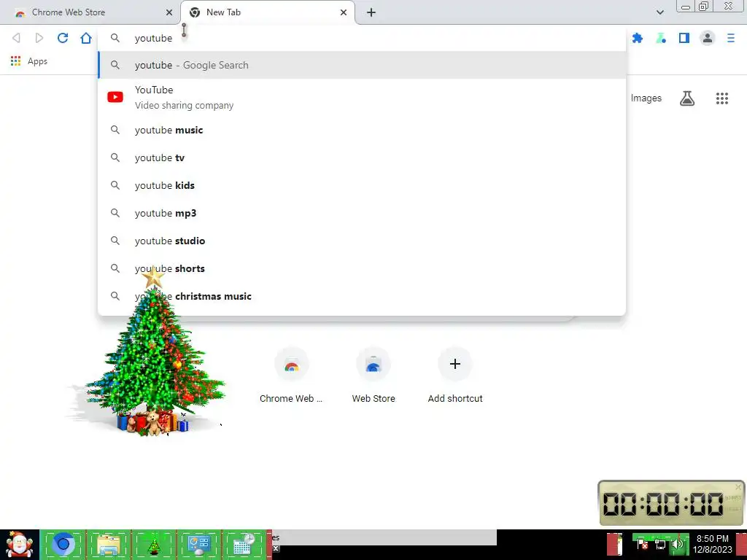Open the green flask extension icon
The width and height of the screenshot is (747, 560).
[661, 38]
